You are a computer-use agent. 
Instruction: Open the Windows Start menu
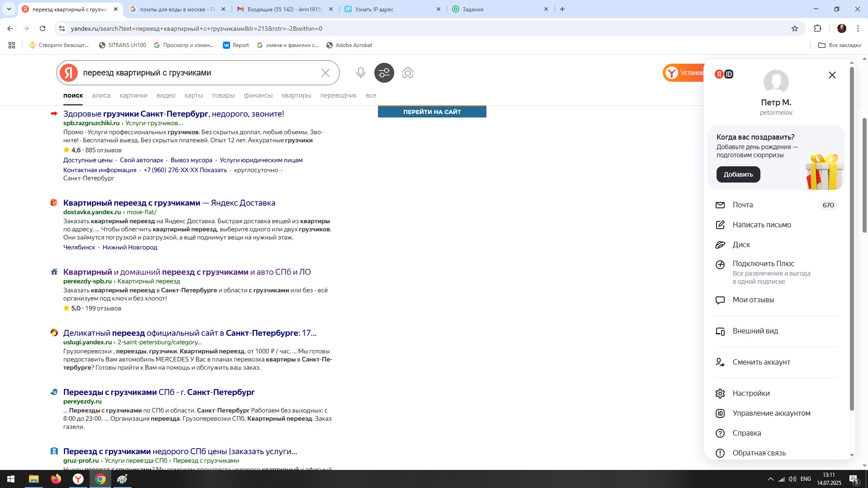(11, 479)
